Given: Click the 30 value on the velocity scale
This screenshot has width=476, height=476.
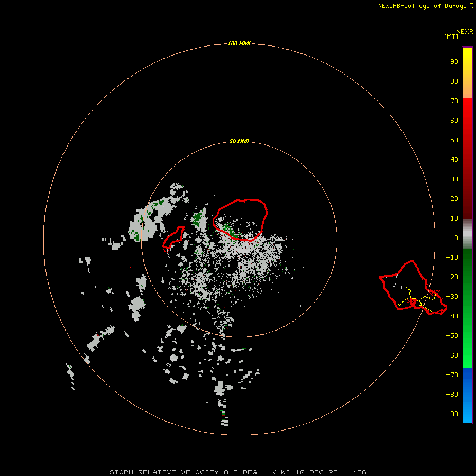Looking at the screenshot, I should point(454,179).
